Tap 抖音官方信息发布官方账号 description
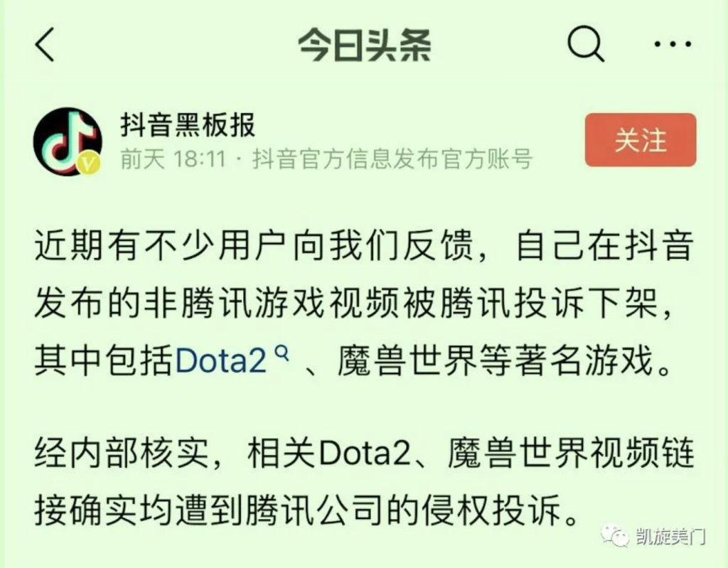 point(392,159)
